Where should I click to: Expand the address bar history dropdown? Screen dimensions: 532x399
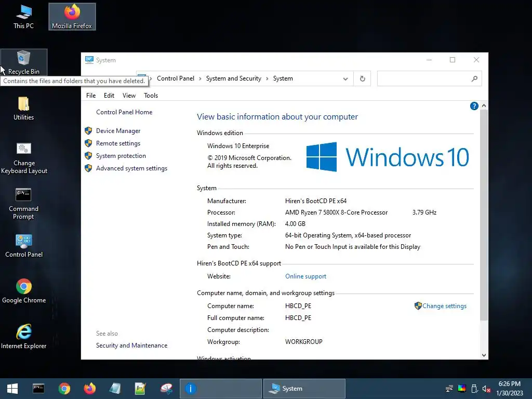coord(345,79)
